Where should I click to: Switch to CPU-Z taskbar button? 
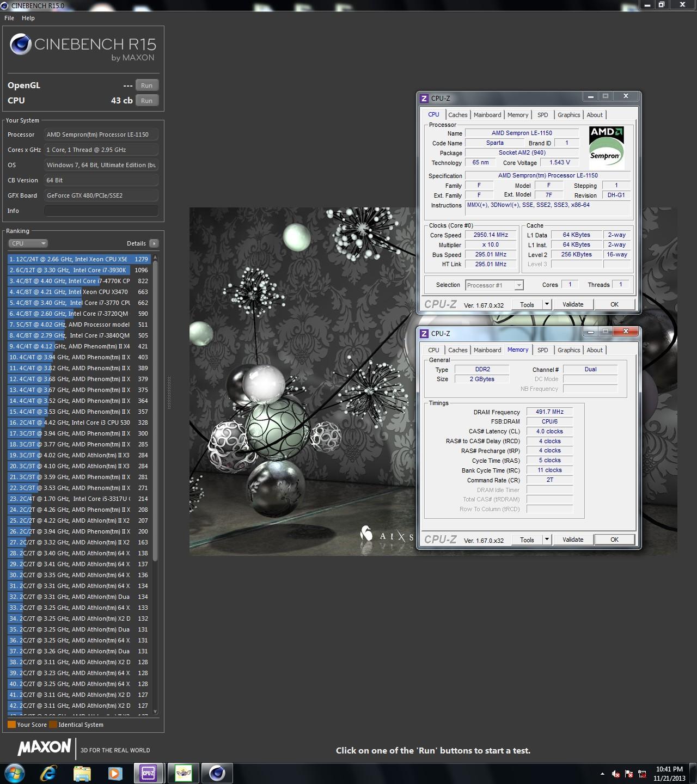pyautogui.click(x=148, y=773)
